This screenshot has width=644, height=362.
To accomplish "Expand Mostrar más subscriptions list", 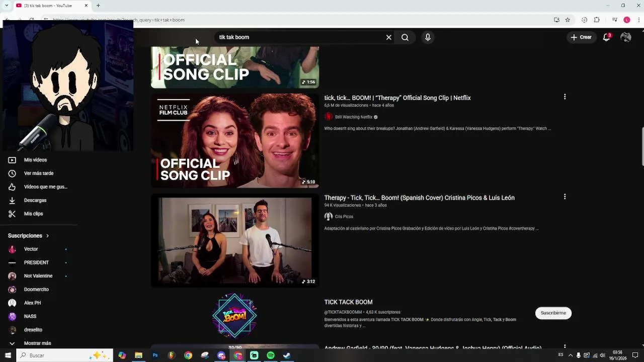I will coord(38,343).
